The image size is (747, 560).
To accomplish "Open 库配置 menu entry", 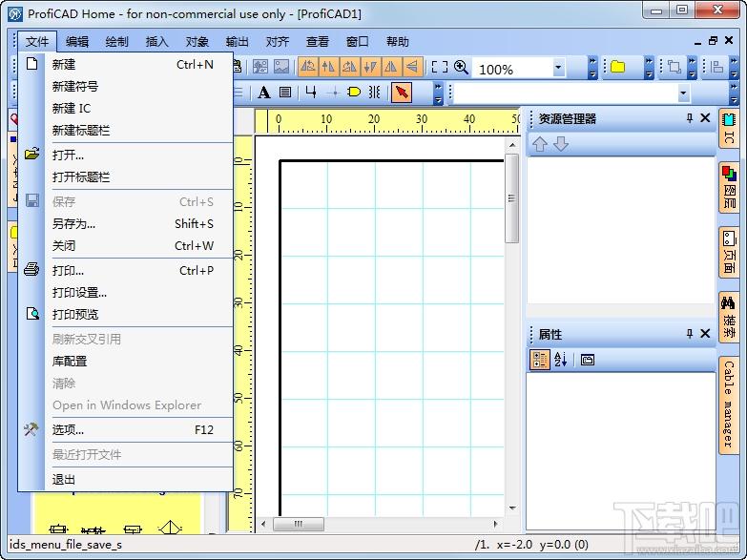I will point(126,361).
